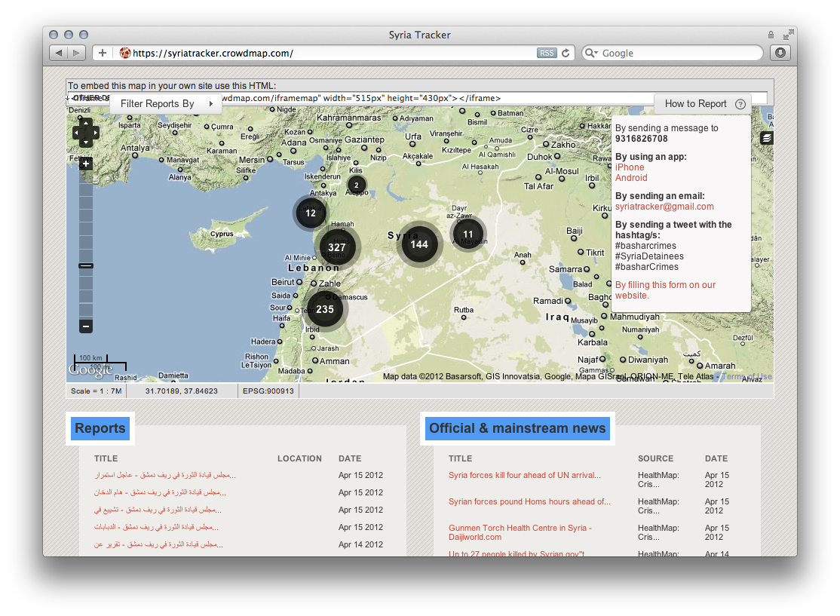Open the Google search engine dropdown
The width and height of the screenshot is (840, 616).
[x=592, y=53]
